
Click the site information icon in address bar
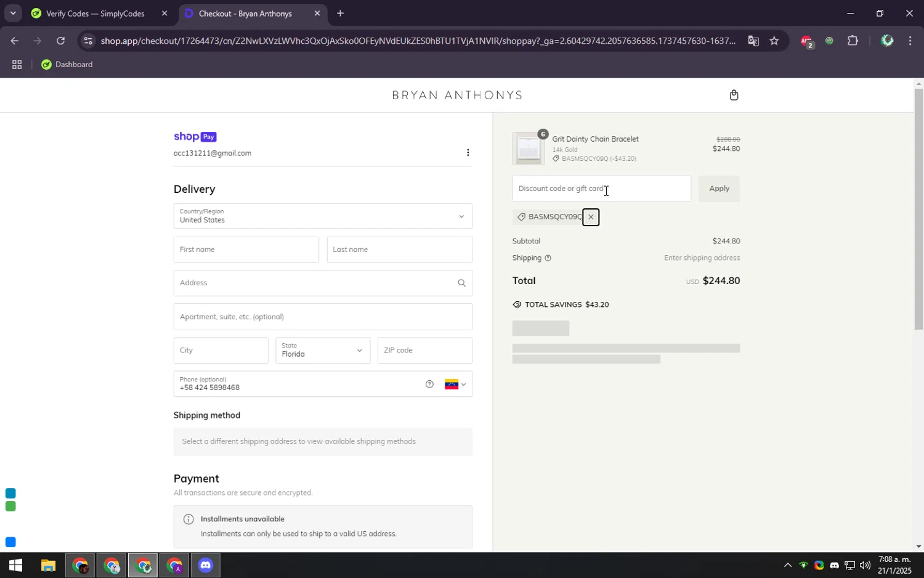coord(88,41)
